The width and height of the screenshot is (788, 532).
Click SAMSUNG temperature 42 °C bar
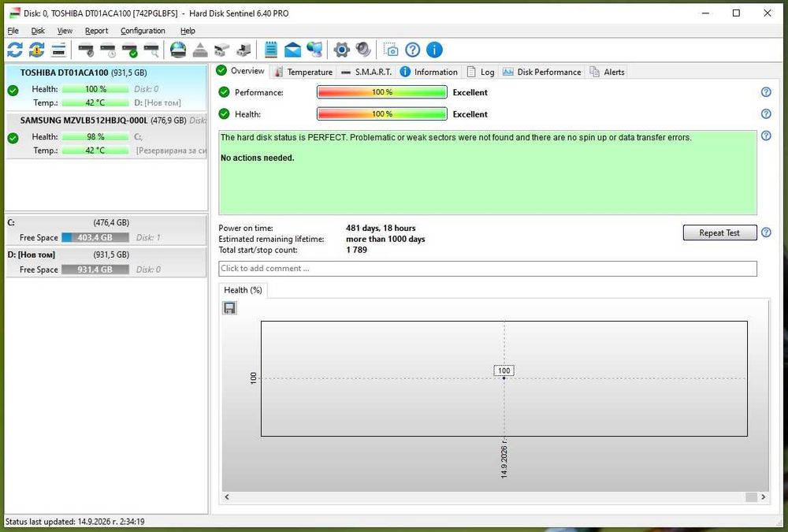[95, 151]
